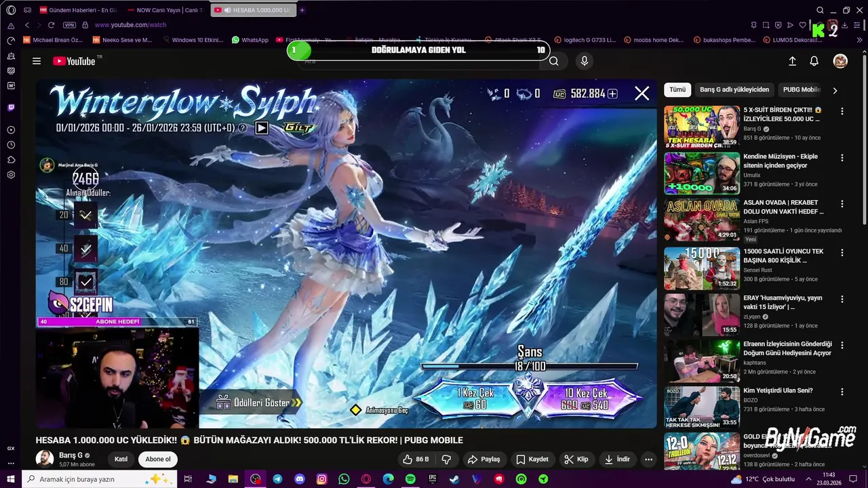Open 'logitech G G733' bookmark
The height and width of the screenshot is (488, 868).
tap(586, 40)
